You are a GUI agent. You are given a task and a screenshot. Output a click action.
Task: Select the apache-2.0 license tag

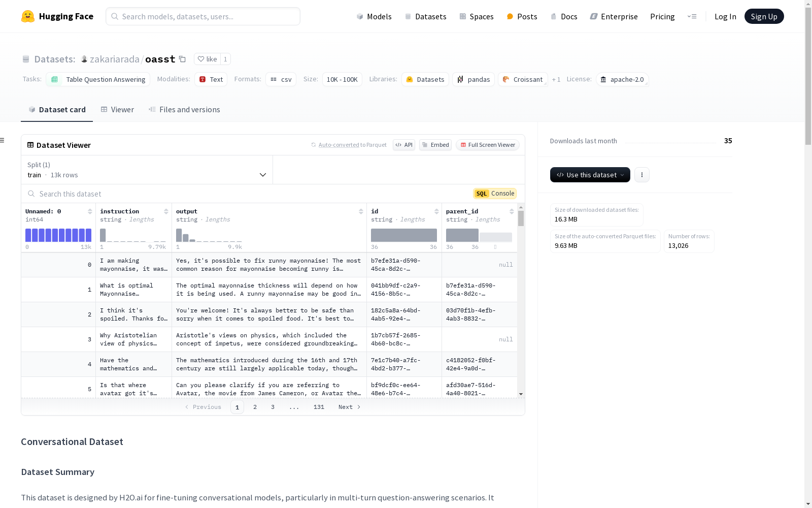pos(622,79)
